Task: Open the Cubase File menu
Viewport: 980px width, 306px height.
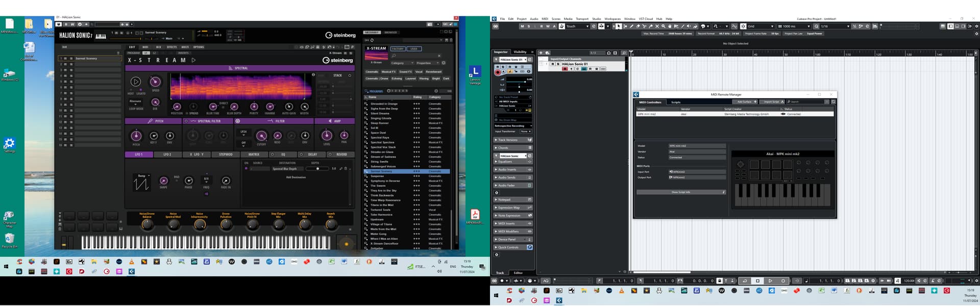Action: click(x=502, y=19)
